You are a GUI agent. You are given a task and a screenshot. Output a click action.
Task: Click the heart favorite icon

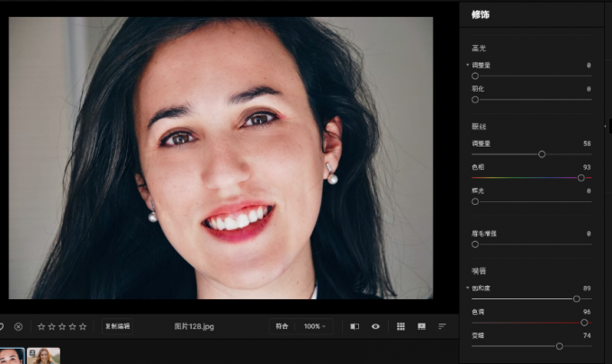[x=3, y=326]
